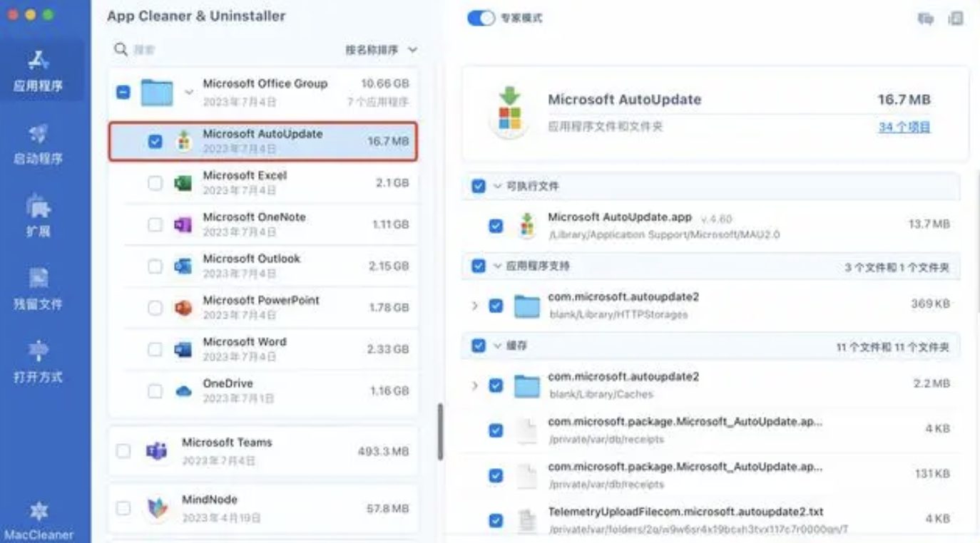Uncheck the 缓存 section checkbox
Viewport: 980px width, 543px height.
479,346
